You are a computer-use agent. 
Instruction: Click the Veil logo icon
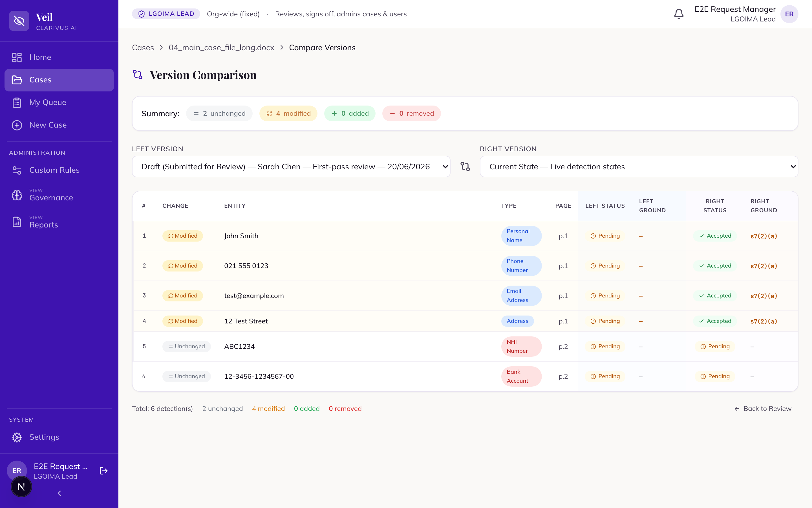(19, 21)
